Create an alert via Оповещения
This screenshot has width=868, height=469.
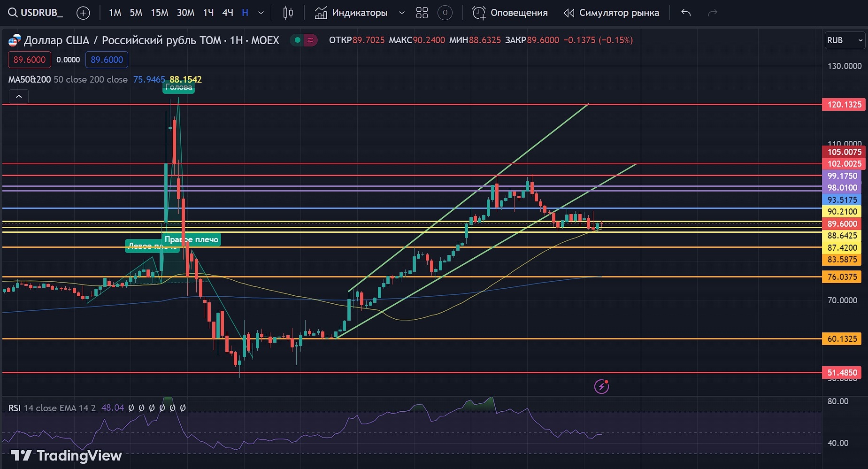[510, 13]
